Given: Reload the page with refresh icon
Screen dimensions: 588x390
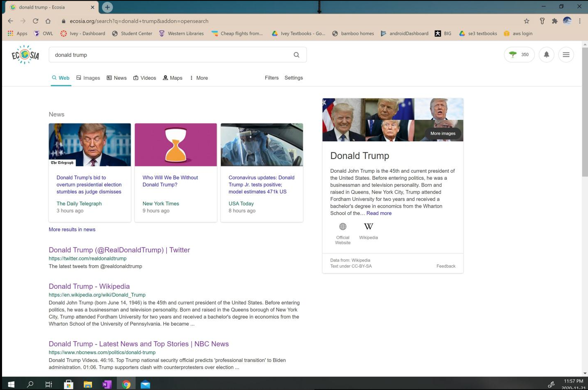Looking at the screenshot, I should pos(35,21).
